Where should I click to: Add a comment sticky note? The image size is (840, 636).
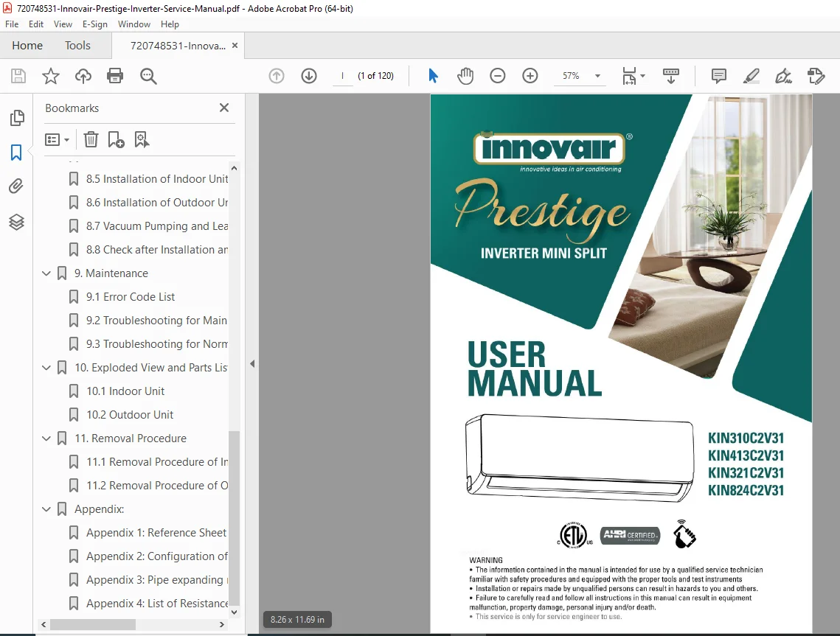tap(719, 76)
